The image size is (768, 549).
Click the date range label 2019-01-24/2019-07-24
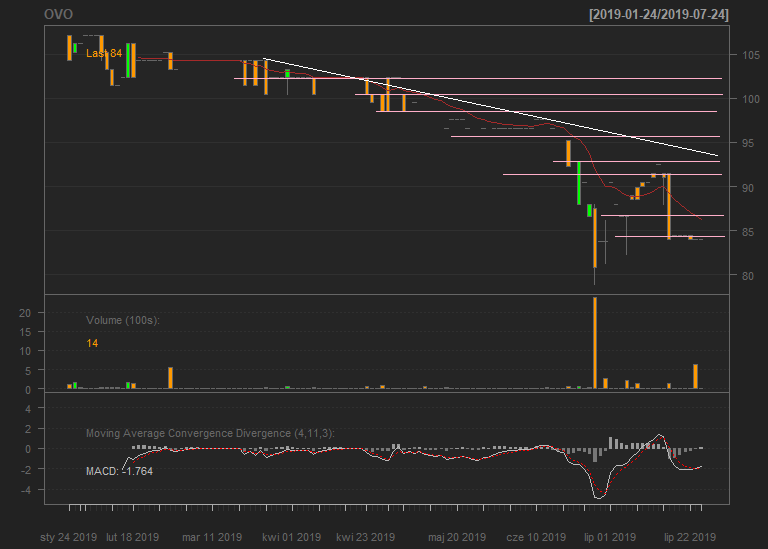point(659,14)
